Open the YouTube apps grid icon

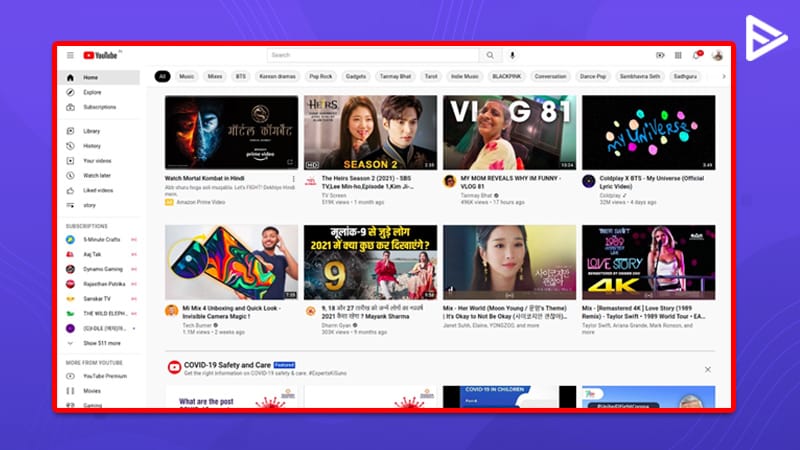click(678, 55)
